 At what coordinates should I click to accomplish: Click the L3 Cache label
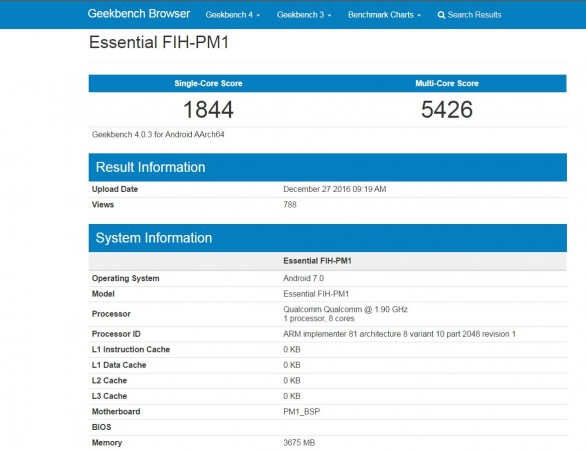point(109,396)
